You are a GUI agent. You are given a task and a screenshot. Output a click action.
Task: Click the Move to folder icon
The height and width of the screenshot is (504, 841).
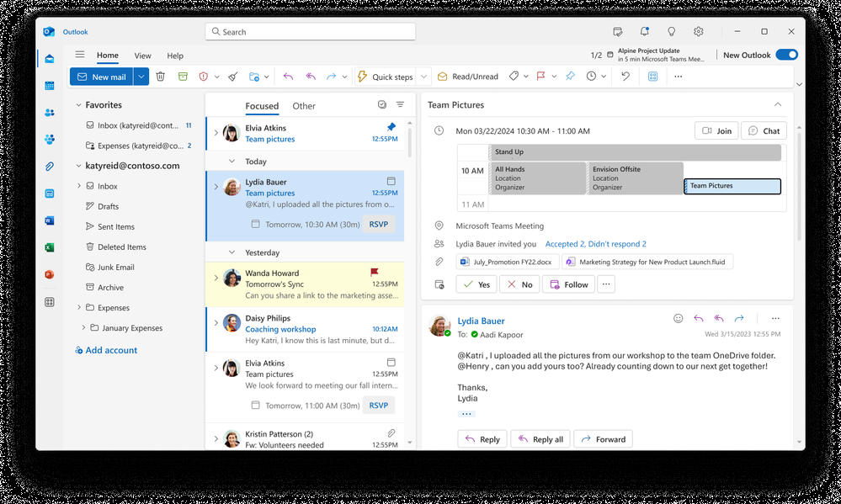pos(254,77)
